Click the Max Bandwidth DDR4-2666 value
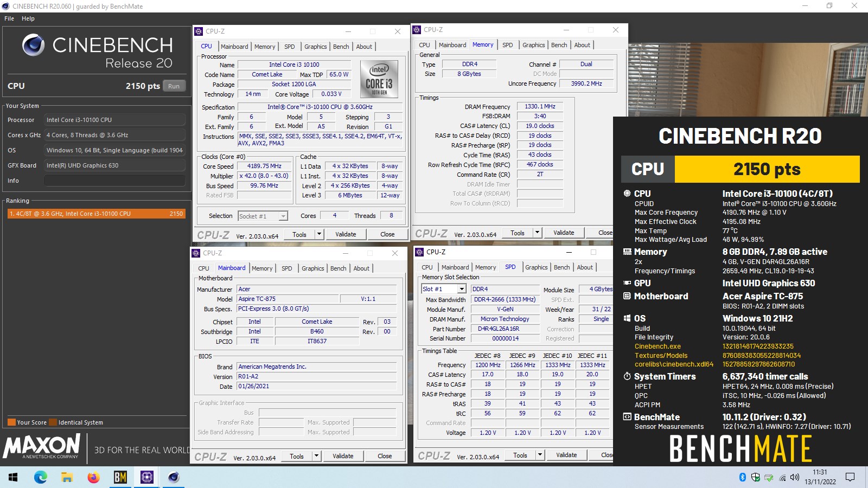This screenshot has width=868, height=488. tap(505, 299)
